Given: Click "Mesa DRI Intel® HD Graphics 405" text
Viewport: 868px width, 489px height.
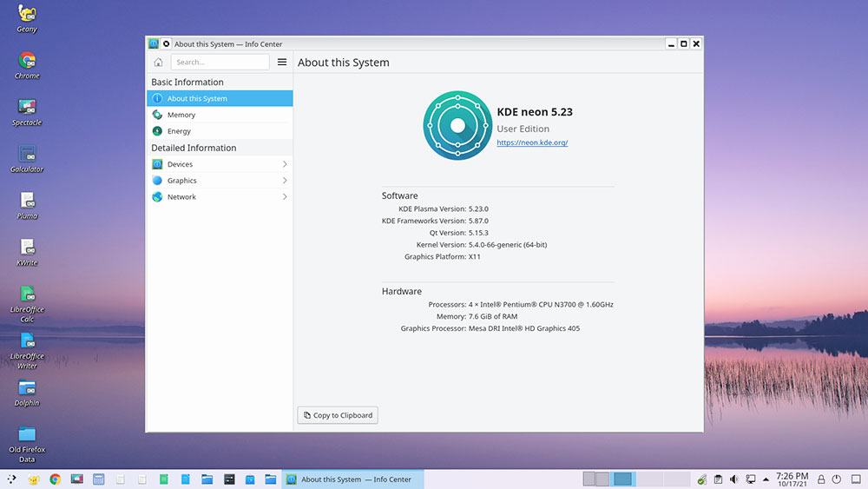Looking at the screenshot, I should [x=524, y=328].
